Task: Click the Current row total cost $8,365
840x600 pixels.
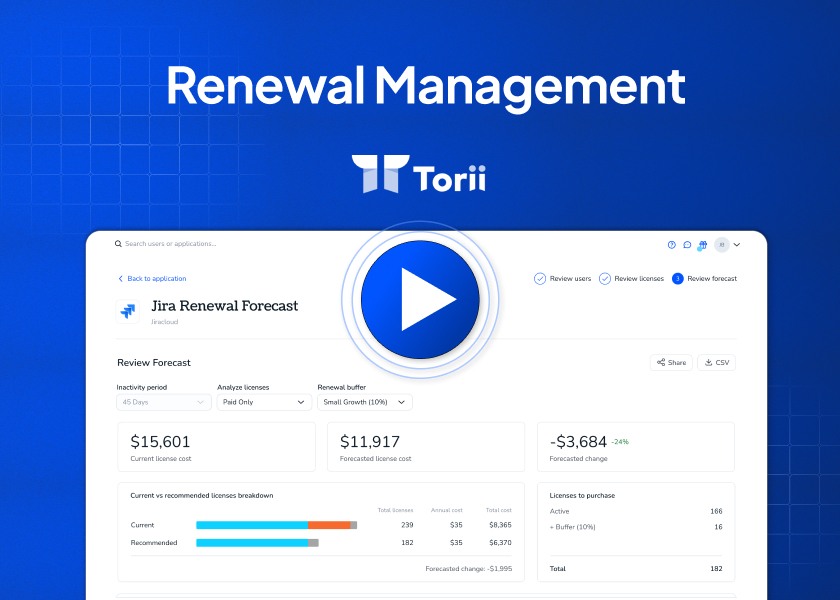Action: (500, 525)
